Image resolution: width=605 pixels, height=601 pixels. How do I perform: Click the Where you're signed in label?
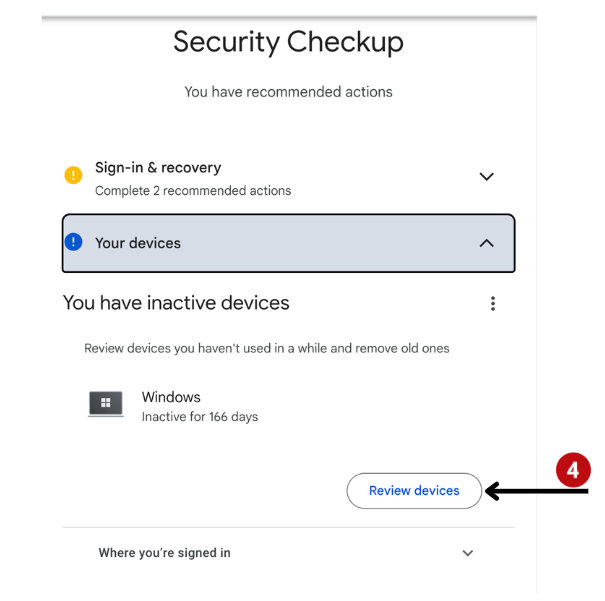pos(164,553)
